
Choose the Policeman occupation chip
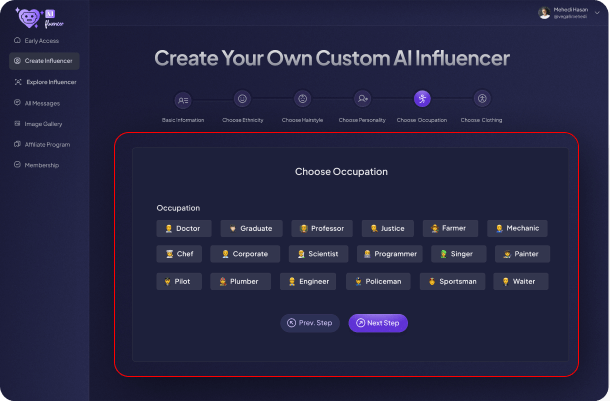[x=378, y=281]
